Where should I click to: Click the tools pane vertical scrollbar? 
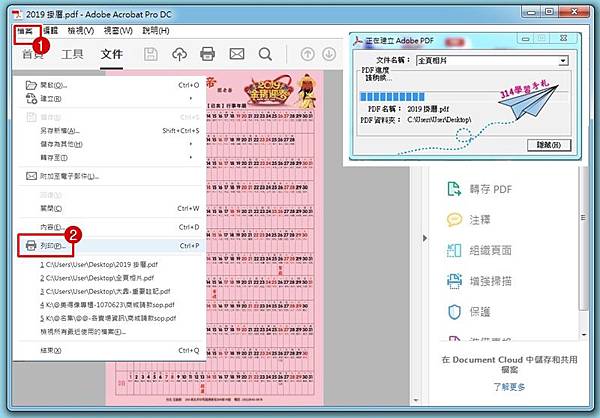[584, 237]
